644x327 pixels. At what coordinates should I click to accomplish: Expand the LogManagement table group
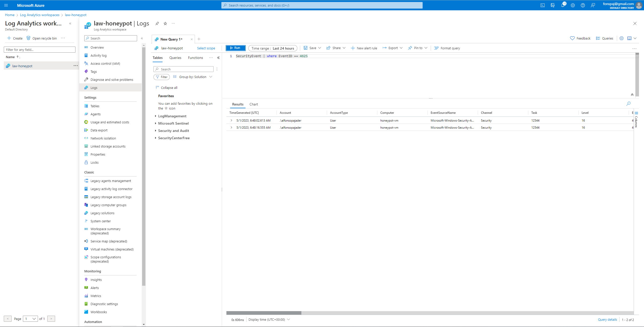tap(155, 116)
